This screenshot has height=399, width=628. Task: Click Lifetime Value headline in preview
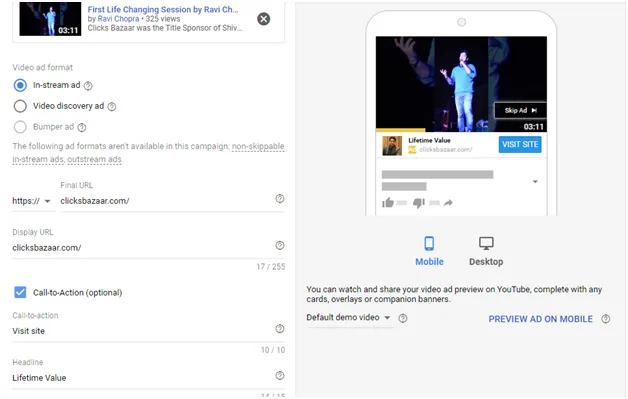click(429, 140)
